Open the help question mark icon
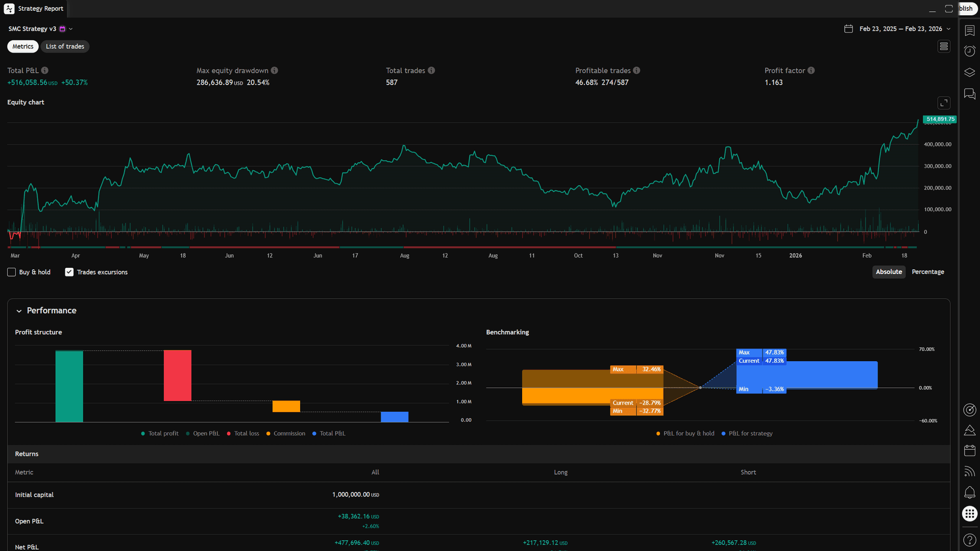The height and width of the screenshot is (551, 980). [x=969, y=540]
